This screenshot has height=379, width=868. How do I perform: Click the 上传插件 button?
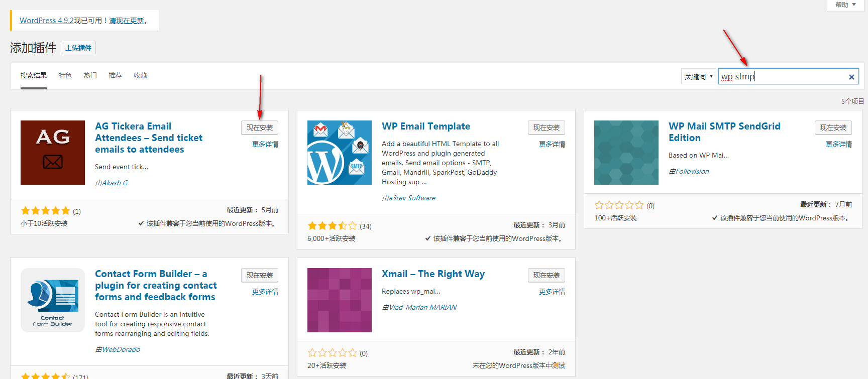(78, 48)
